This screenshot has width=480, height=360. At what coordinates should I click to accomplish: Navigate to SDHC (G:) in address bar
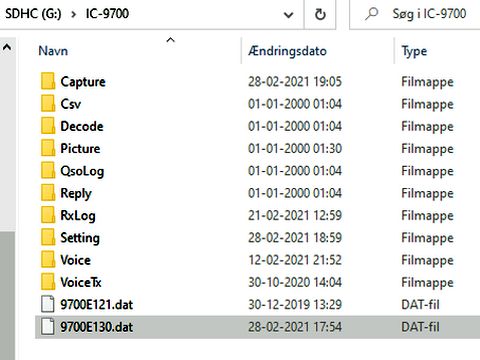(33, 14)
